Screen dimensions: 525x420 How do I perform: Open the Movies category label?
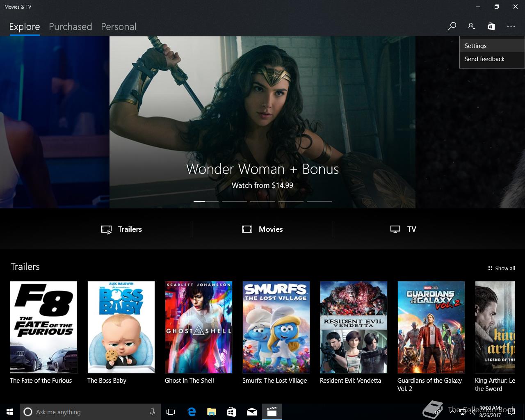coord(271,229)
